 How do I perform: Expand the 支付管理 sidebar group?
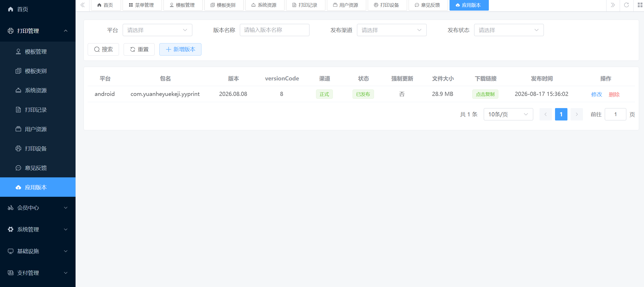tap(38, 273)
